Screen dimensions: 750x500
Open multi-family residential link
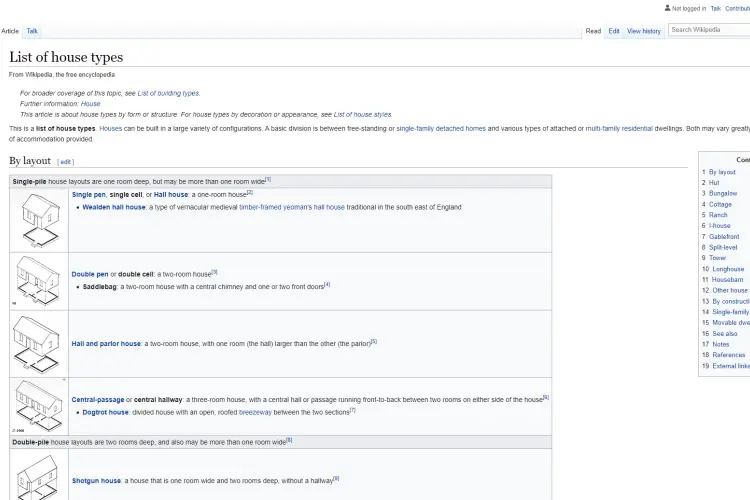[619, 129]
